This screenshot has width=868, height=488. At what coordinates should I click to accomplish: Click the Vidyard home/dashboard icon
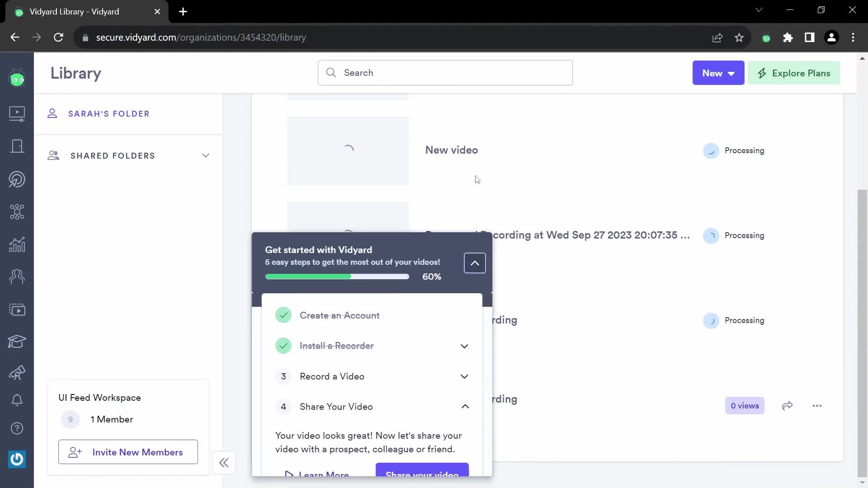[17, 79]
